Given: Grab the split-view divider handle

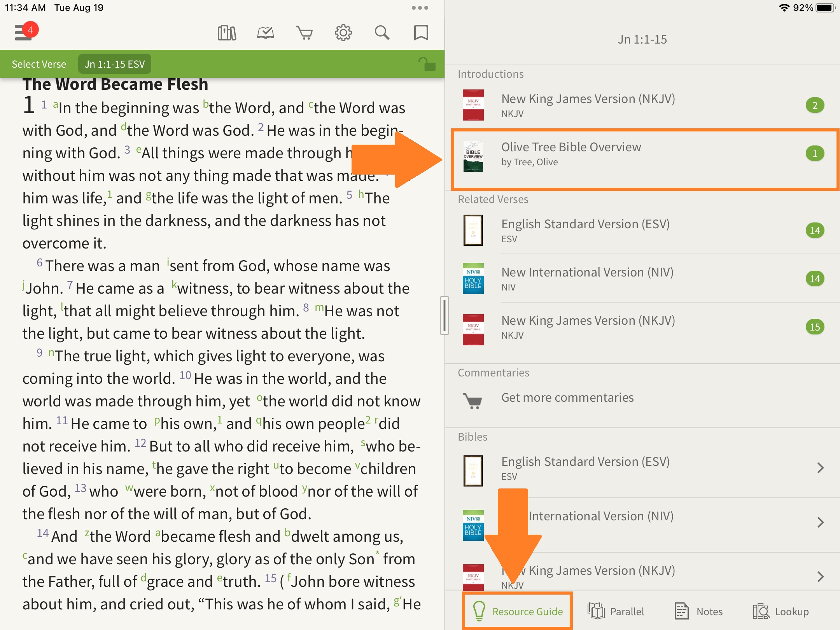Looking at the screenshot, I should tap(444, 315).
